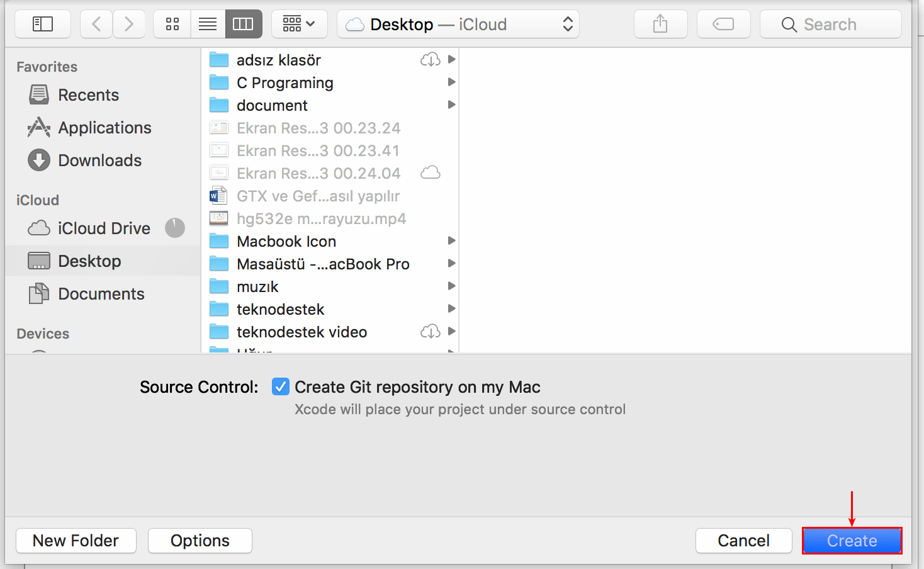The image size is (924, 569).
Task: Open Downloads in Favorites sidebar
Action: pos(99,161)
